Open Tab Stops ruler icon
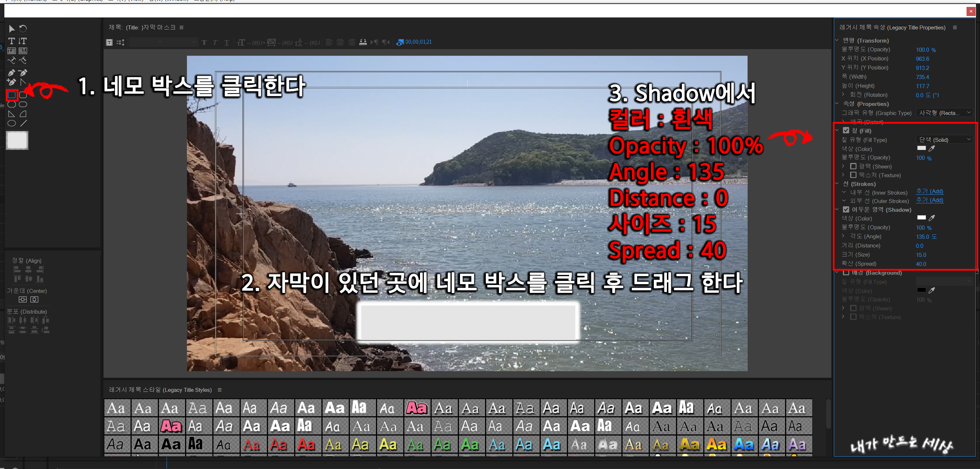Image resolution: width=980 pixels, height=469 pixels. coord(363,42)
